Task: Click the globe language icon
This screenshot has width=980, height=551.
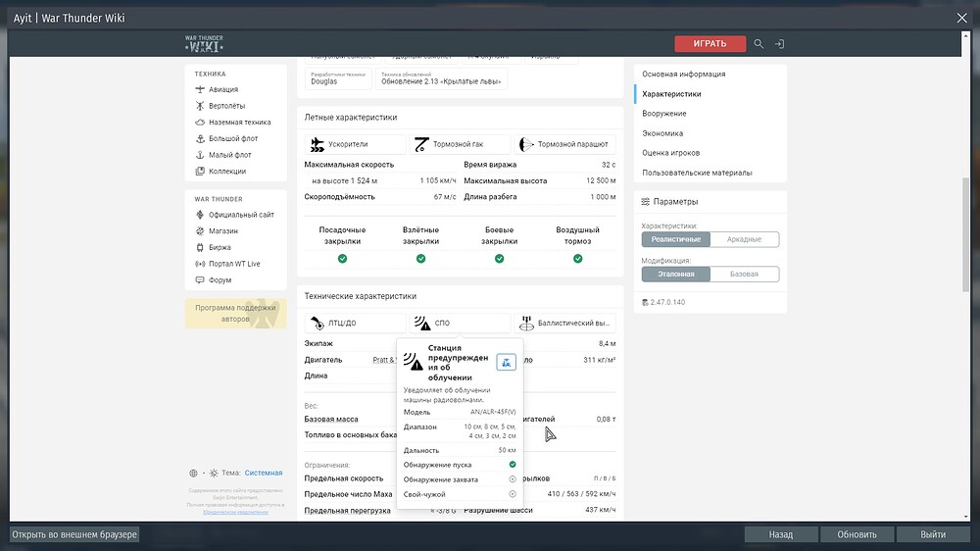Action: [193, 473]
